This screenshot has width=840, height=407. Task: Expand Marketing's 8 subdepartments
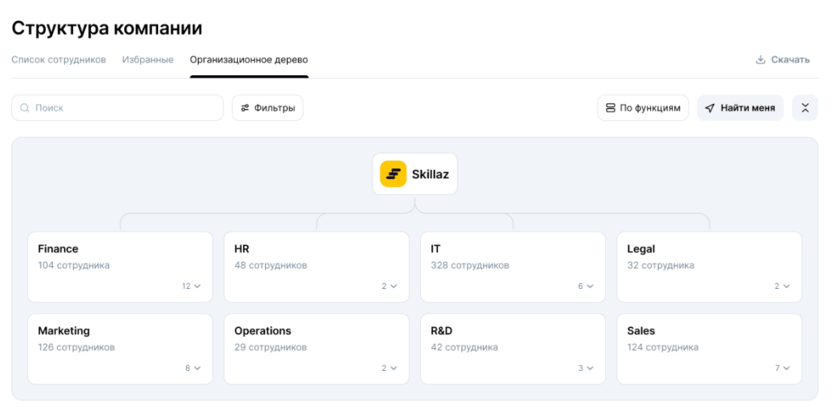pos(196,368)
